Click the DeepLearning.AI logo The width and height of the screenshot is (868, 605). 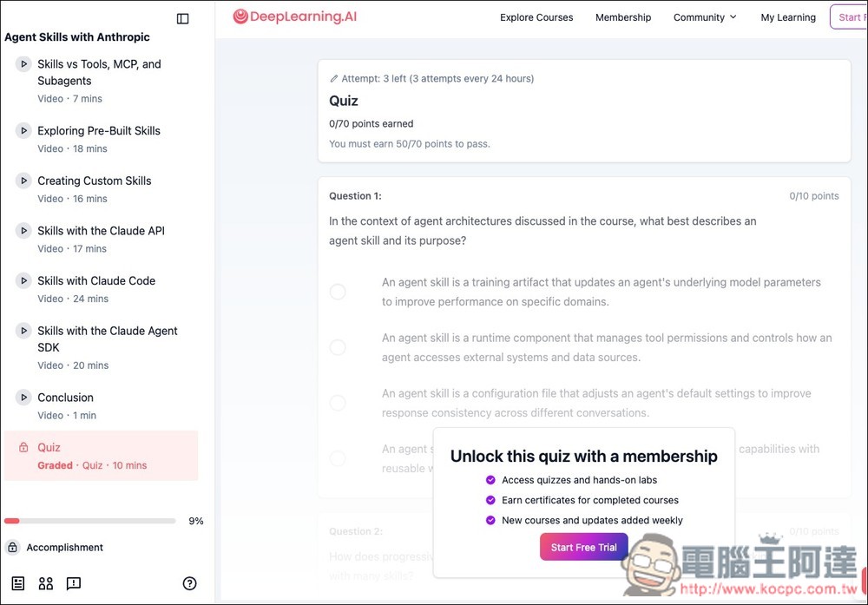pyautogui.click(x=295, y=16)
